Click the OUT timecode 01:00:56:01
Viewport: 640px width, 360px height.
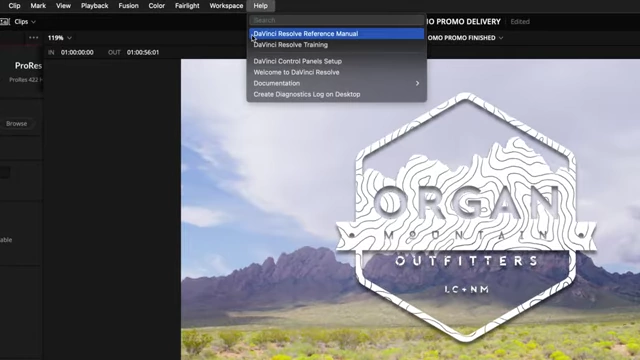click(143, 52)
